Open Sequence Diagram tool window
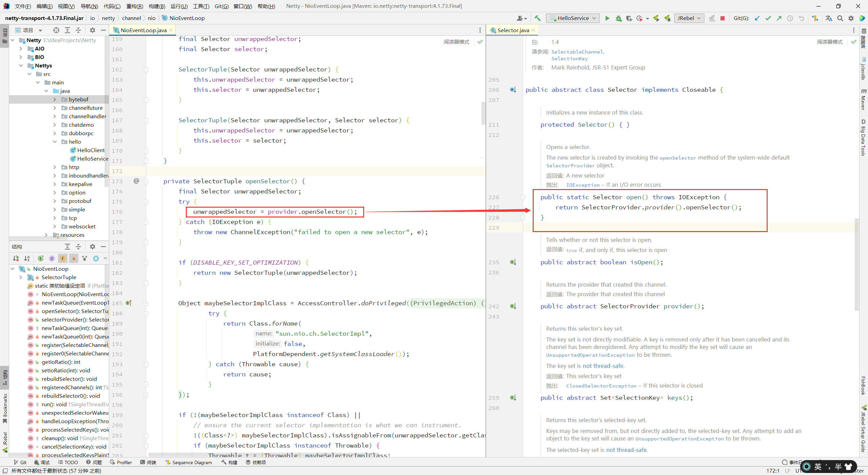This screenshot has width=868, height=475. pyautogui.click(x=189, y=462)
